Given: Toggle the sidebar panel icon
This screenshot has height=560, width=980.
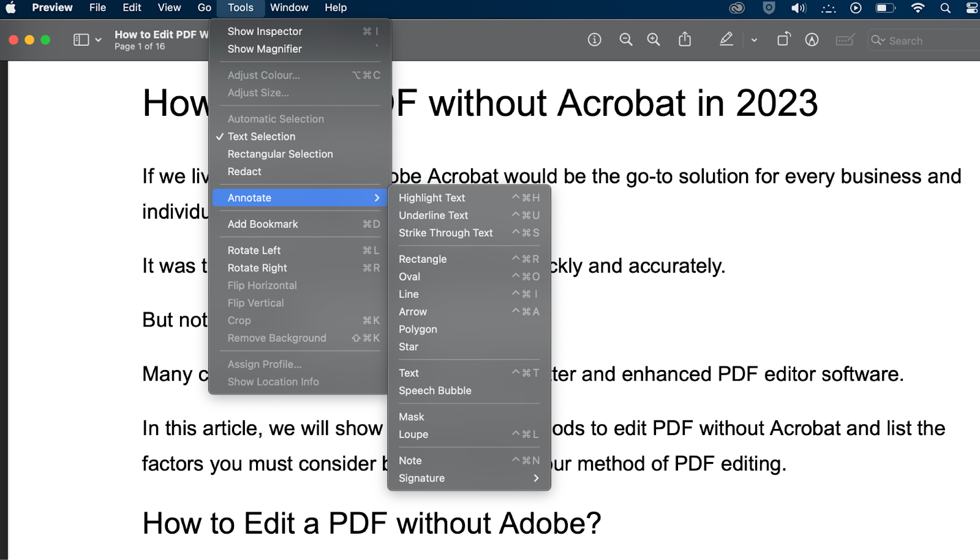Looking at the screenshot, I should tap(81, 39).
